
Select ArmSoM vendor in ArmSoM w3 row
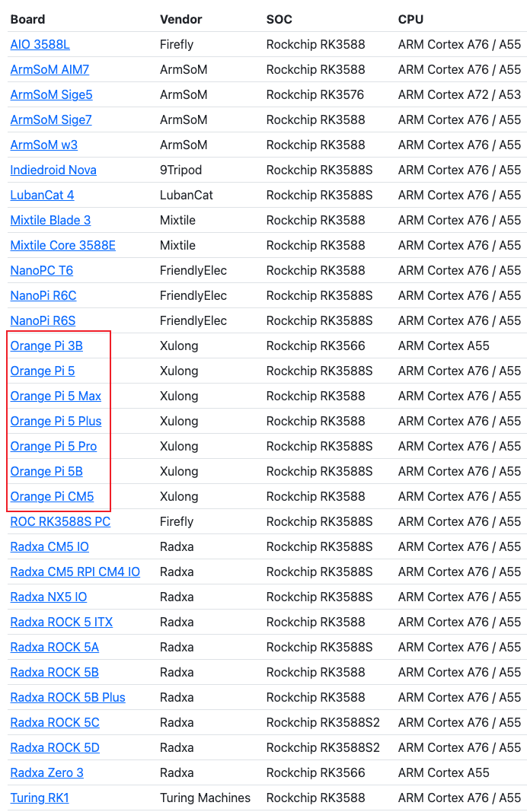coord(184,145)
